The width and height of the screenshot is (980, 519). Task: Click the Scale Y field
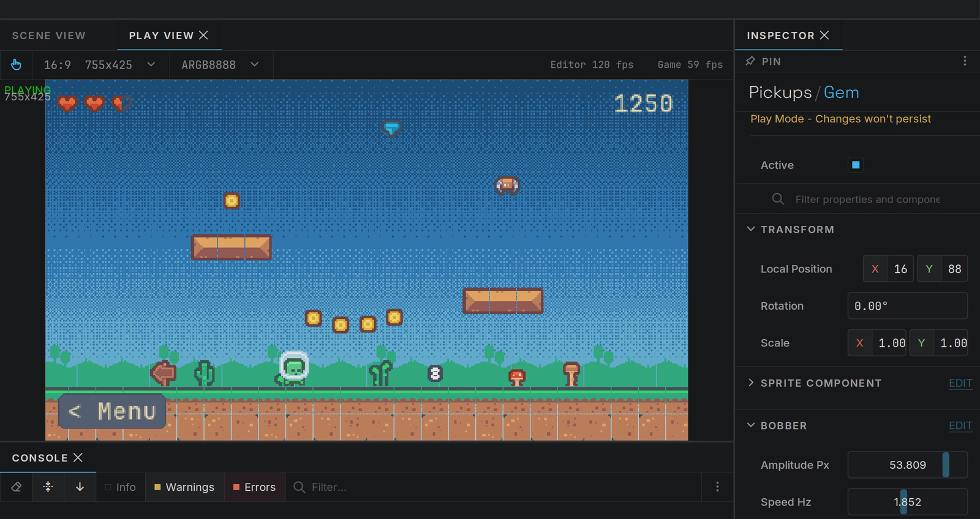(939, 343)
